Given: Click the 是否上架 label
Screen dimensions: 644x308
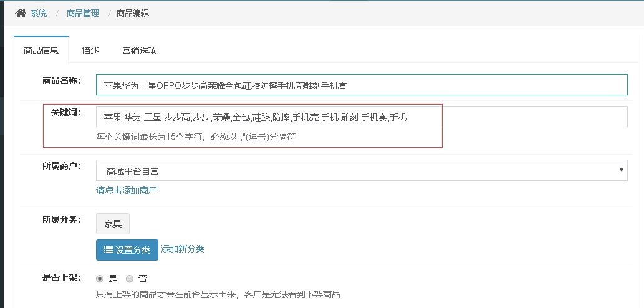Looking at the screenshot, I should coord(62,277).
